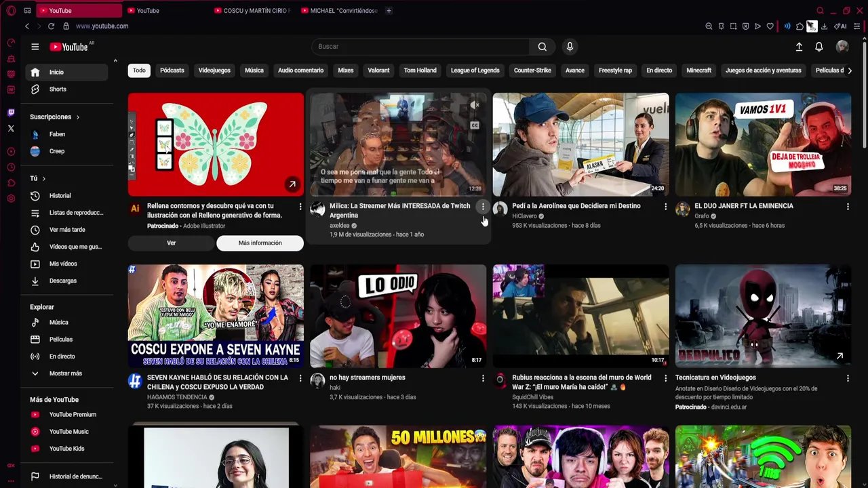Open options for SEVEN KAYNE video
This screenshot has width=868, height=488.
[300, 378]
